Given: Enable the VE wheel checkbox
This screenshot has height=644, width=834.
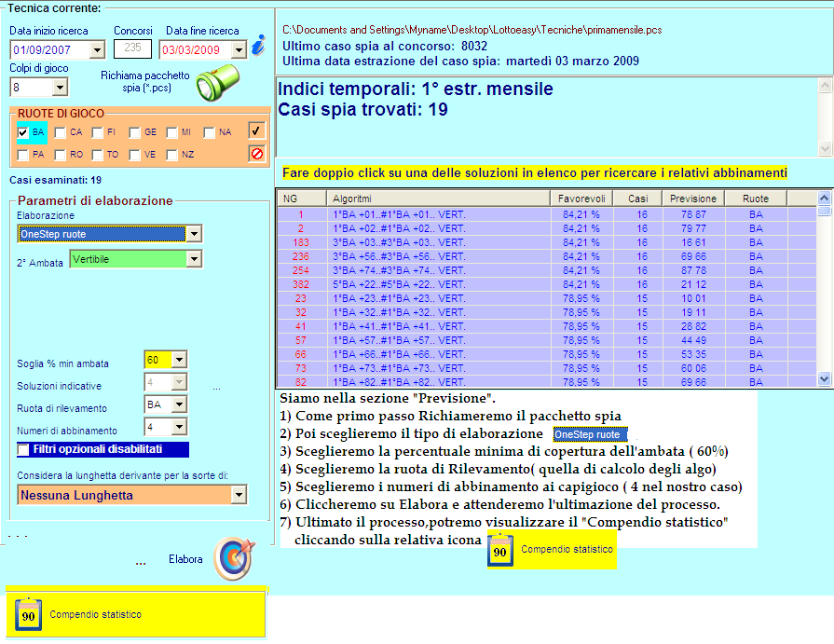Looking at the screenshot, I should pos(134,155).
